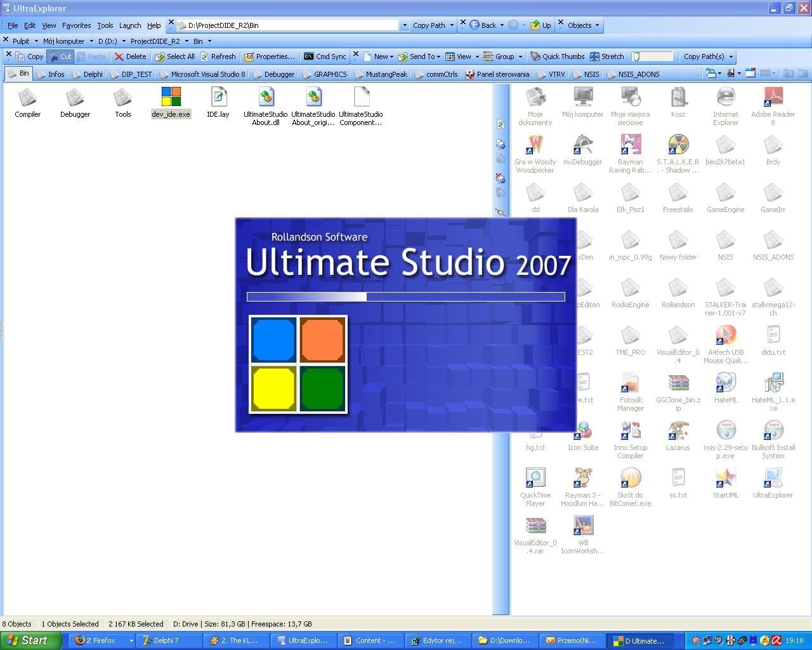Select the Inno Setup Compiler shortcut

pos(631,440)
